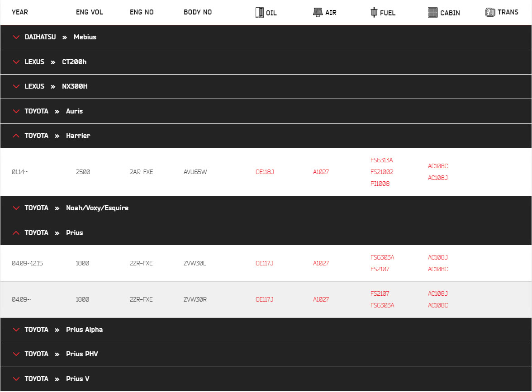Click the ENG NO column header
Screen dimensions: 532x392
point(142,12)
